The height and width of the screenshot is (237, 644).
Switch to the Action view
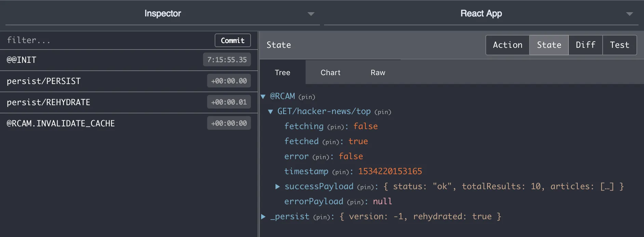tap(508, 45)
